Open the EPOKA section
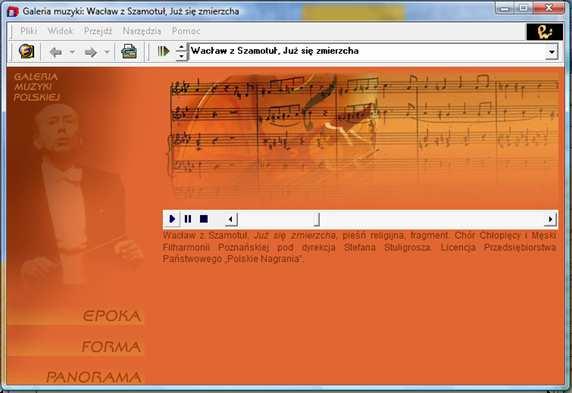Viewport: 572px width, 393px height. [112, 316]
